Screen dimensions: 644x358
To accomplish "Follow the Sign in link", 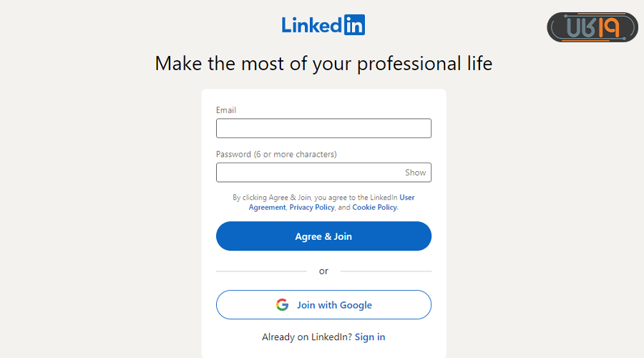I will click(x=370, y=337).
